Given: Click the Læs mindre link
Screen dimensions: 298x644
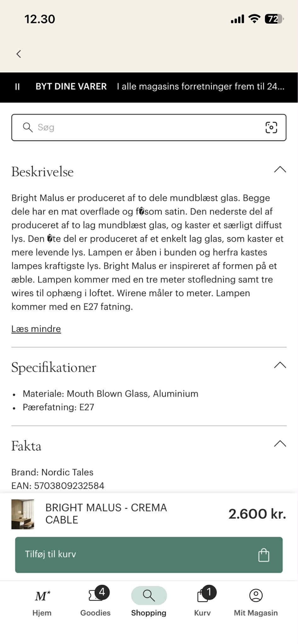Looking at the screenshot, I should click(x=36, y=329).
